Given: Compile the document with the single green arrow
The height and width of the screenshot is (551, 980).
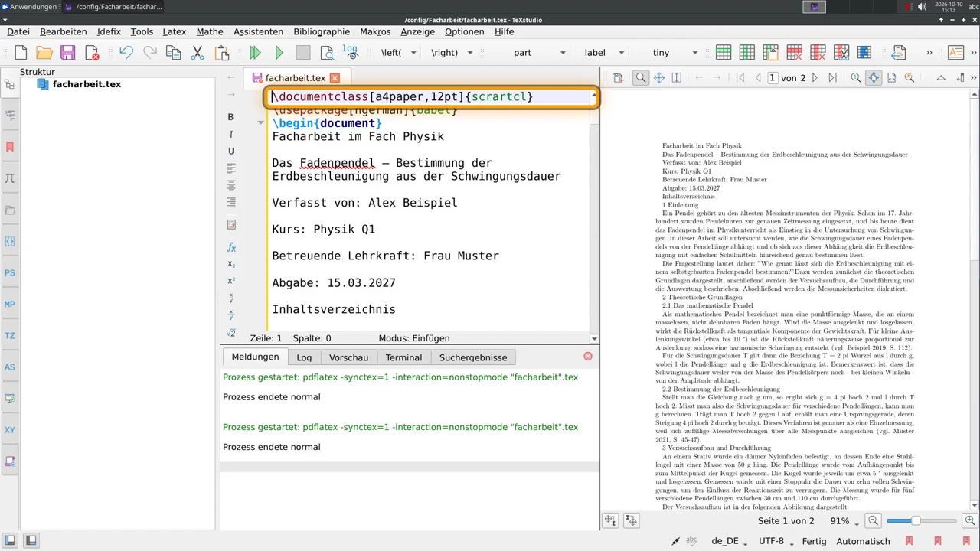Looking at the screenshot, I should [x=279, y=53].
